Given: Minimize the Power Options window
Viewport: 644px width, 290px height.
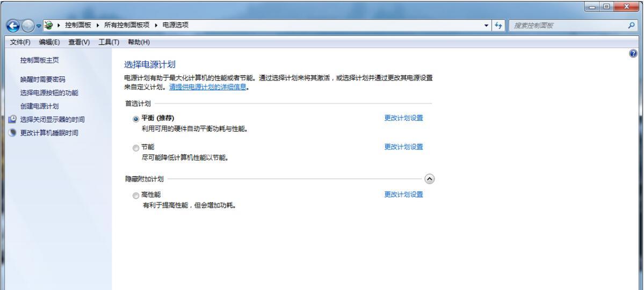Looking at the screenshot, I should click(x=592, y=6).
